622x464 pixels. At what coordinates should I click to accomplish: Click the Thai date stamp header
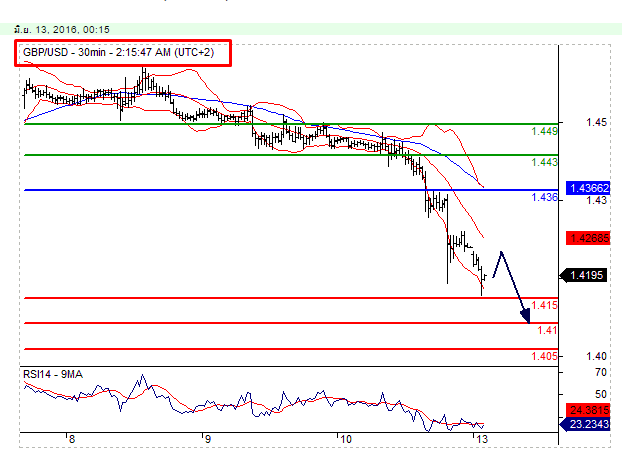coord(61,30)
